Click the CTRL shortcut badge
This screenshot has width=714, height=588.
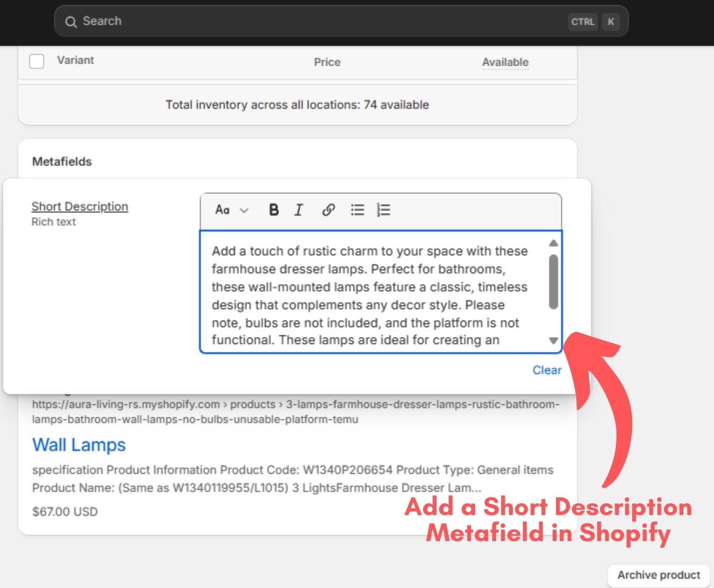[x=583, y=22]
